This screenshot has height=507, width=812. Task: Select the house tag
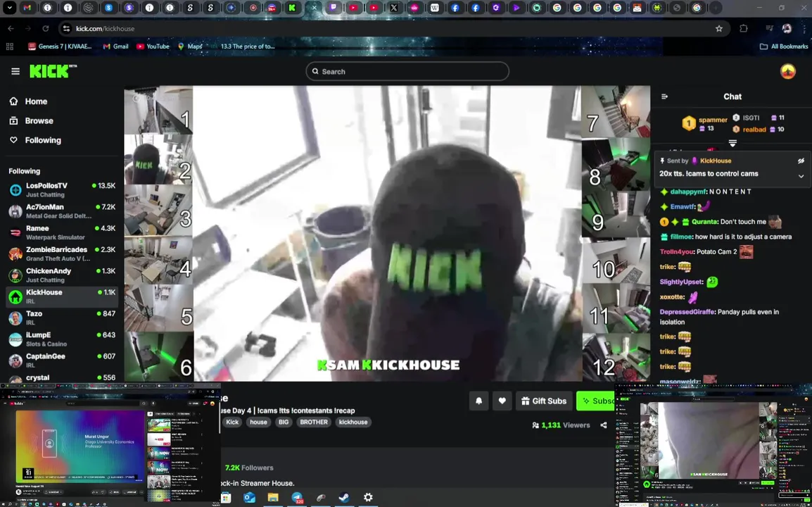pos(258,422)
